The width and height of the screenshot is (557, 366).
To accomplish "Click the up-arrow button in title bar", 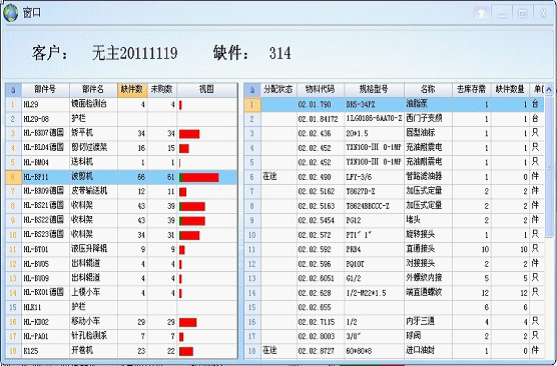I will tap(481, 14).
